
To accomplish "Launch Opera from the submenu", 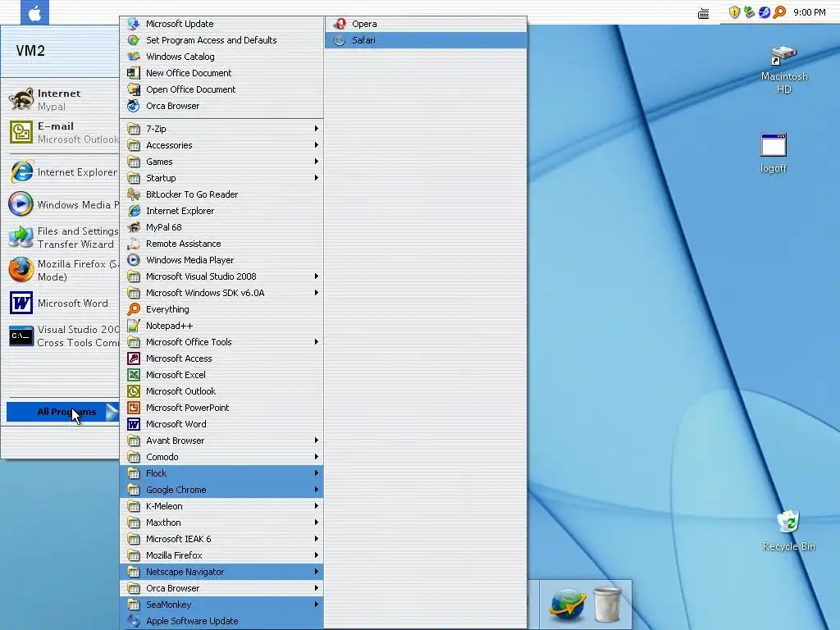I will coord(426,24).
